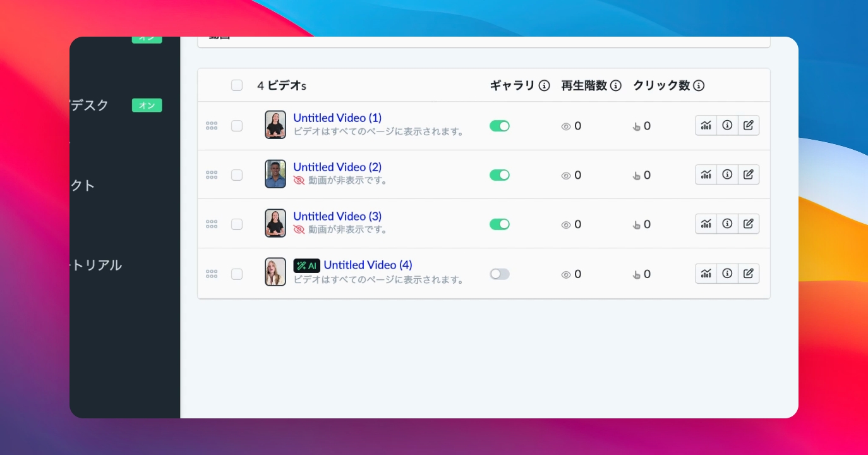Open the Untitled Video (2) link
Image resolution: width=868 pixels, height=455 pixels.
pos(337,167)
